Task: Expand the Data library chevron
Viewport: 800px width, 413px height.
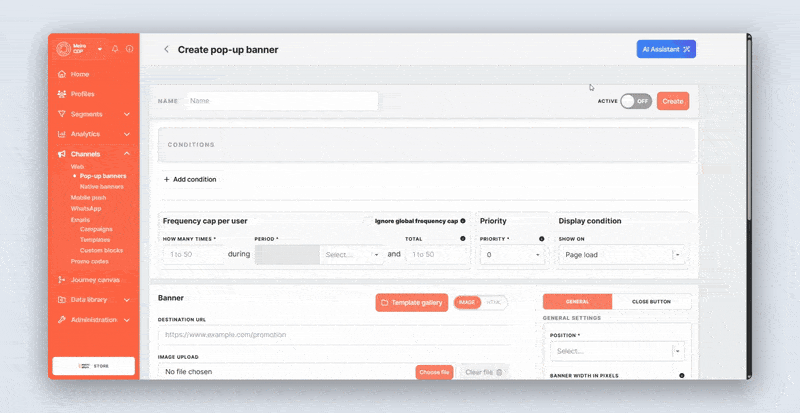Action: pos(127,300)
